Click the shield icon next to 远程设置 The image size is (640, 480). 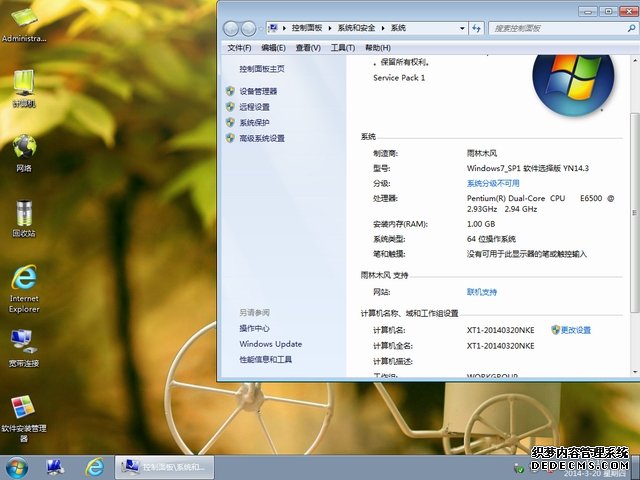coord(230,107)
